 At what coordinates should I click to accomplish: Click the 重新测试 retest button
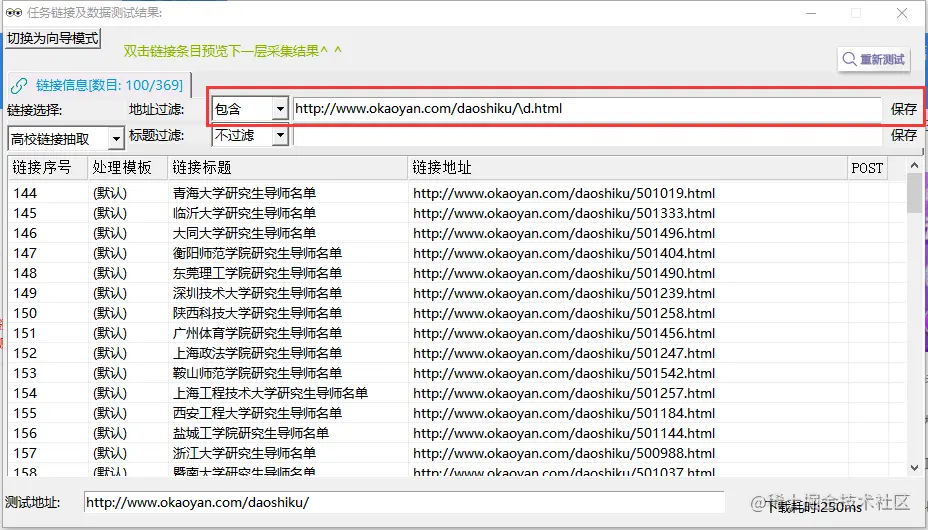click(874, 59)
